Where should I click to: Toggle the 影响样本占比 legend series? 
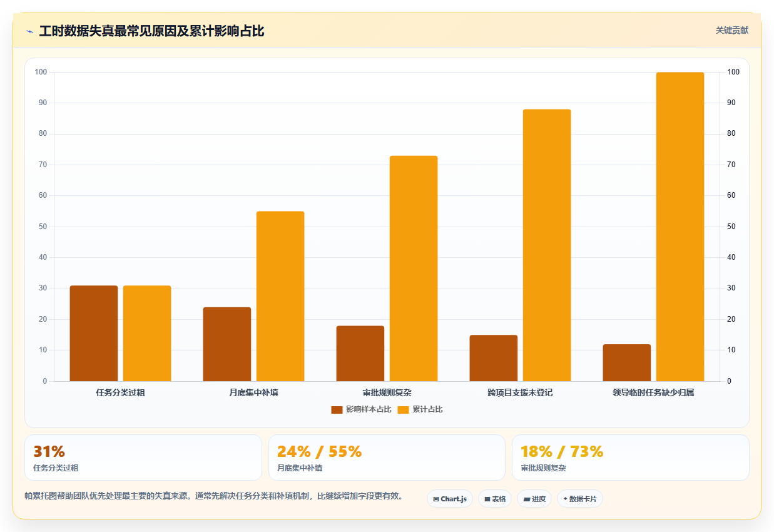[361, 409]
